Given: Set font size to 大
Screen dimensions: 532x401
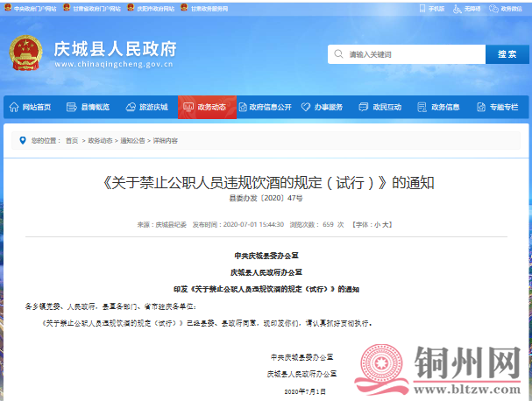Looking at the screenshot, I should click(x=386, y=224).
